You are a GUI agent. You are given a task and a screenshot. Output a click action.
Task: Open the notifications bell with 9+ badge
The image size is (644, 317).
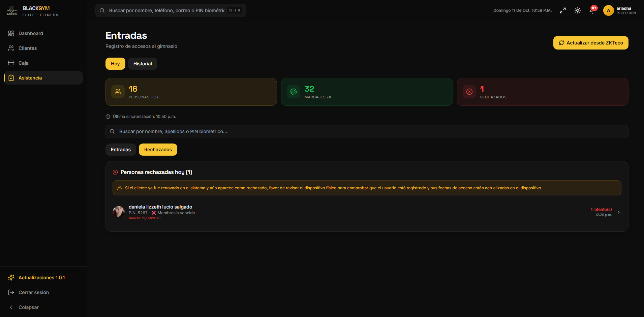tap(592, 10)
